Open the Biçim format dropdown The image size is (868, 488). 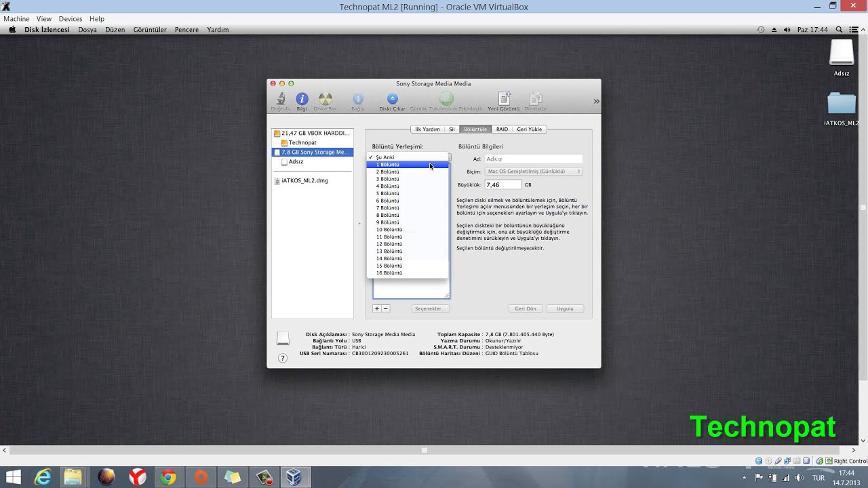pyautogui.click(x=533, y=171)
